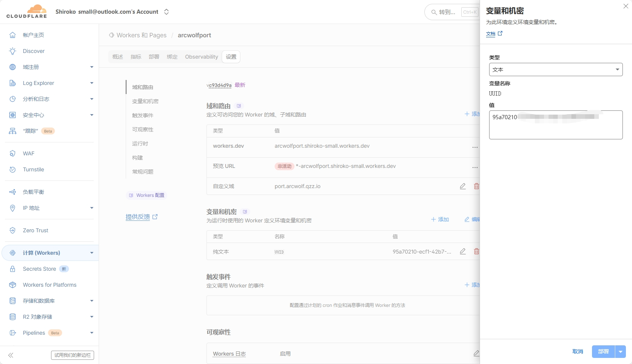Click the Cloudflare logo
Viewport: 632px width, 364px height.
(x=27, y=11)
